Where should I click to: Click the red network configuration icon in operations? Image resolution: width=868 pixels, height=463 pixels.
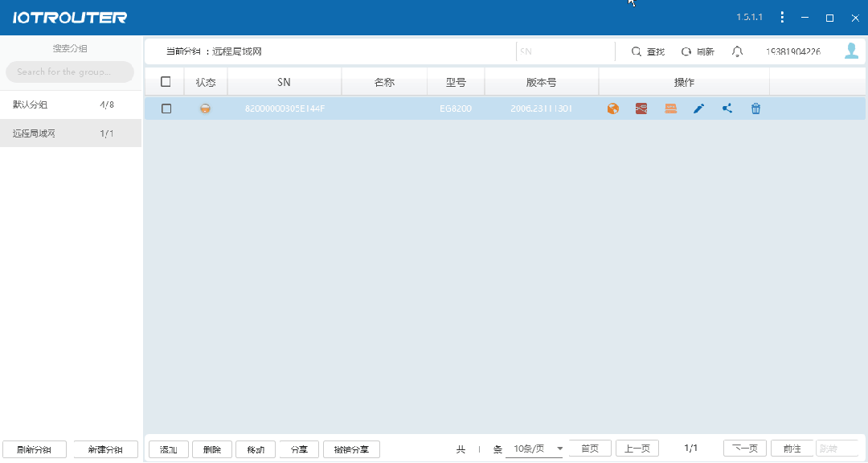point(641,108)
